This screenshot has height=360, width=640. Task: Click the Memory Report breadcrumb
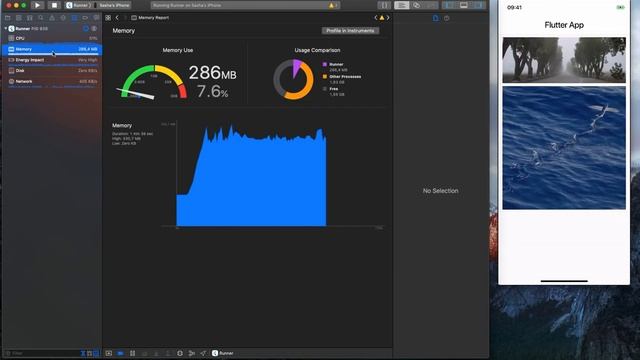(x=150, y=18)
